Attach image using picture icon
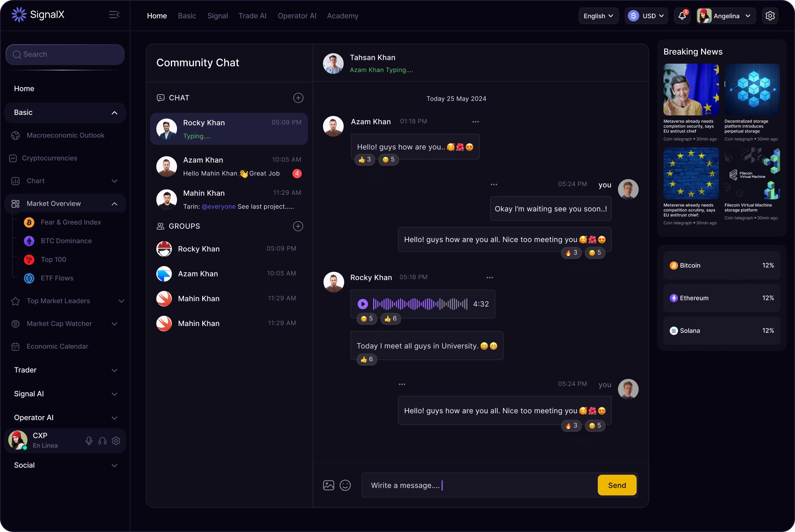Screen dimensions: 795x532 328,485
